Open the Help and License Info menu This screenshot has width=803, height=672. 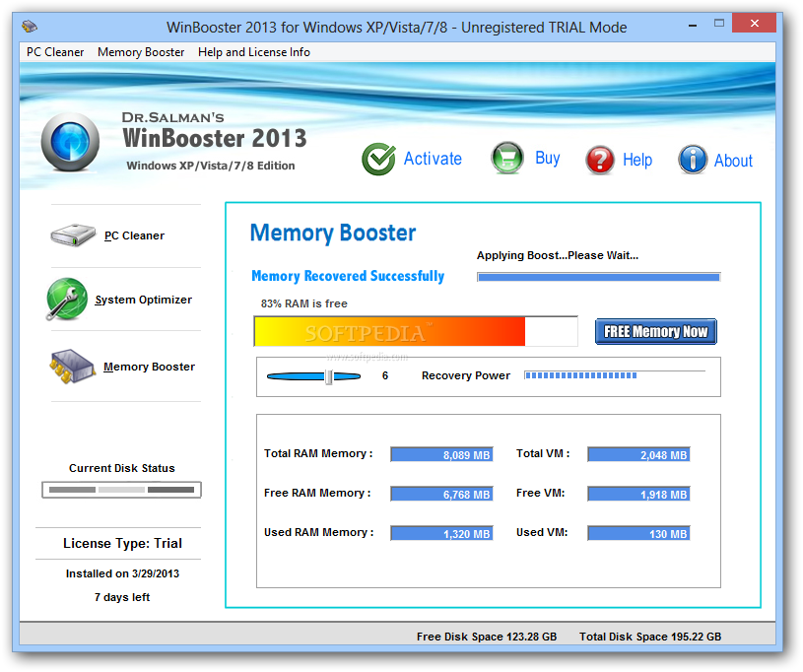(x=254, y=52)
